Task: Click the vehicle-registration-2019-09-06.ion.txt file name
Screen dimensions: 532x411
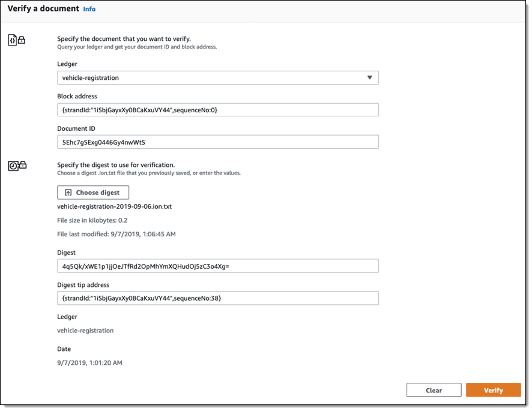Action: [x=115, y=206]
